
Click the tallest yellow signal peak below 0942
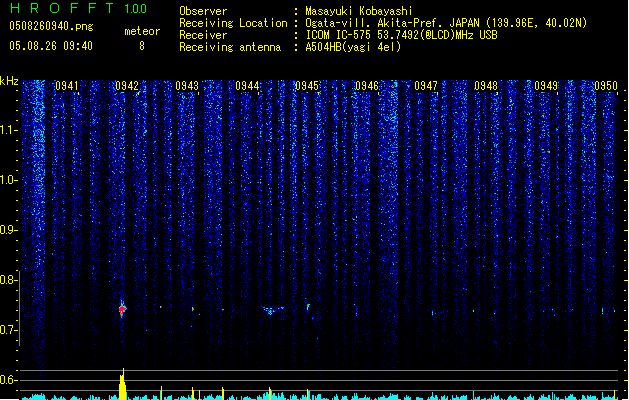(x=123, y=384)
